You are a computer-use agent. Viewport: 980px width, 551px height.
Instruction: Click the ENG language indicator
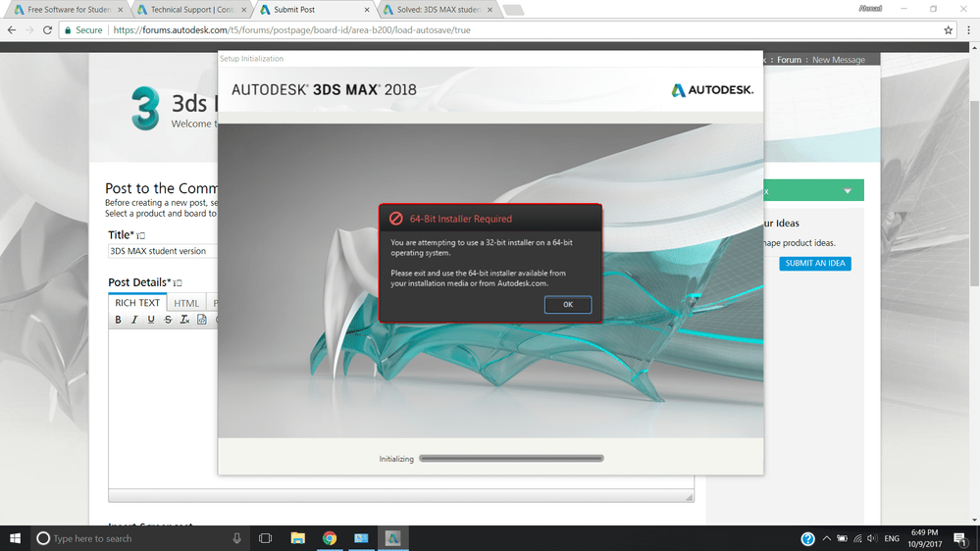[892, 538]
